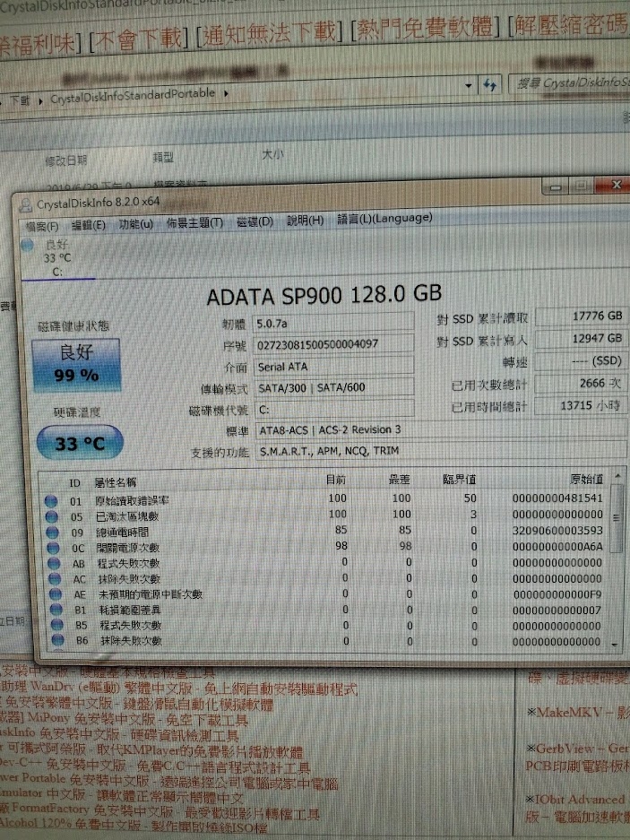Click the 原始值 column header

(587, 479)
